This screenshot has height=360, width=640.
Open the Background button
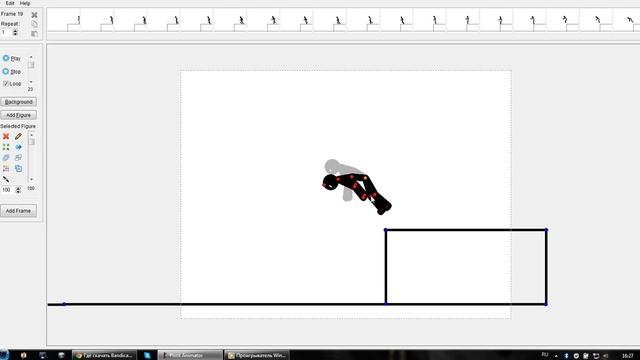[x=18, y=102]
